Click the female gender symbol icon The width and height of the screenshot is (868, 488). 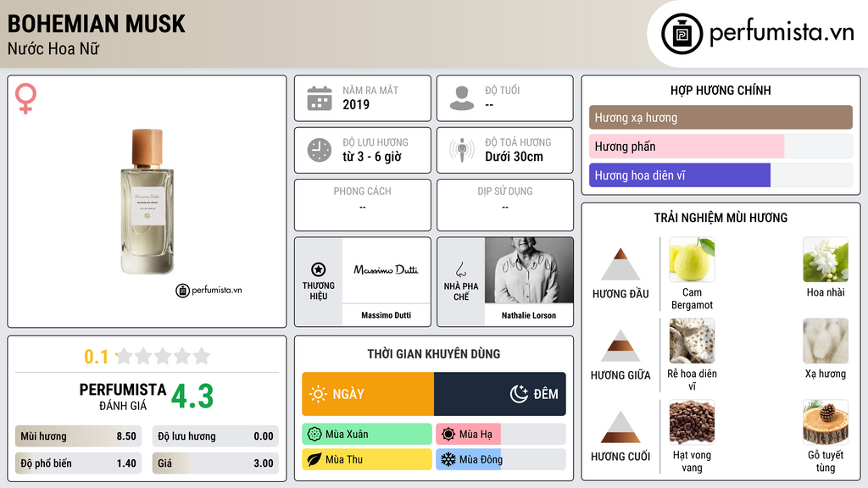(x=25, y=98)
